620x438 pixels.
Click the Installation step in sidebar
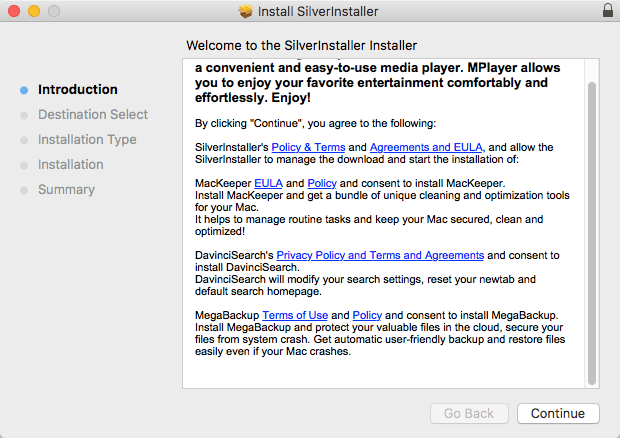click(x=70, y=164)
